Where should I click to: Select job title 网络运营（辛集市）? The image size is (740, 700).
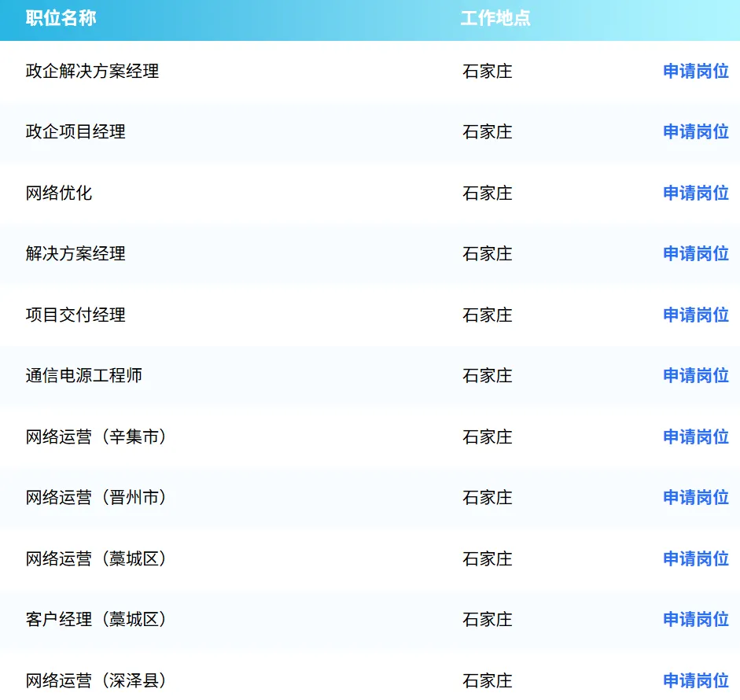tap(96, 437)
